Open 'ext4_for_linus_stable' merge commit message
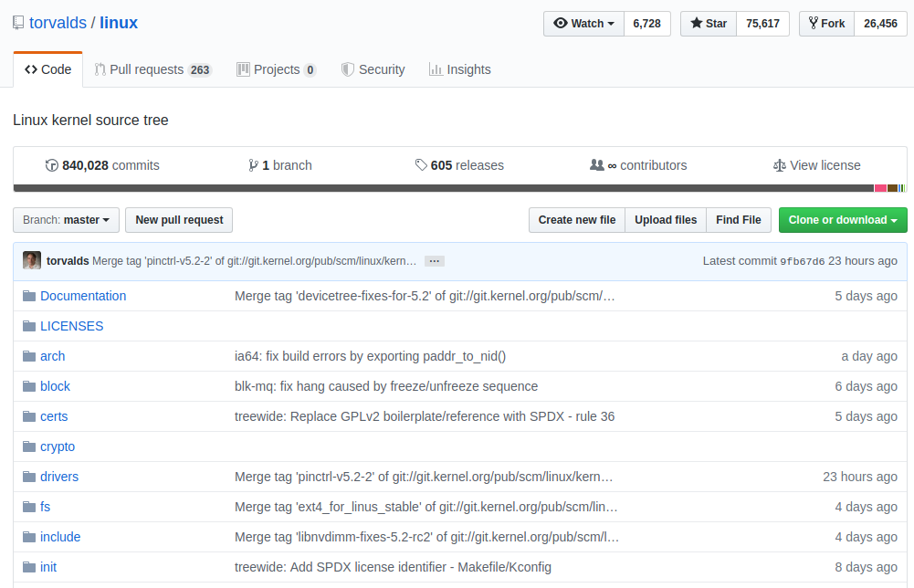 [x=426, y=507]
